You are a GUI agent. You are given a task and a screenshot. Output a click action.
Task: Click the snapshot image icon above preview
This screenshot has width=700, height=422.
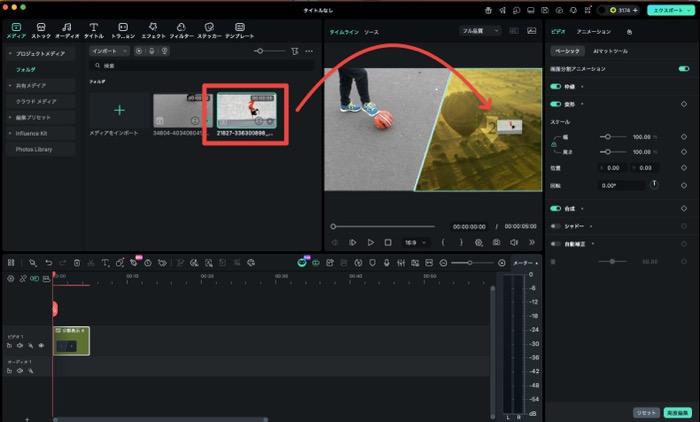pyautogui.click(x=532, y=31)
